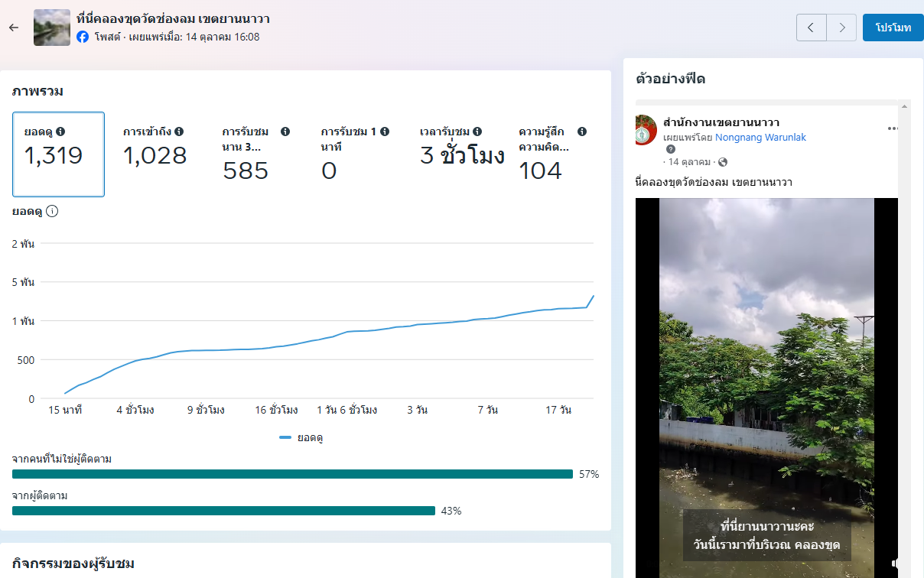Open Nongnang Warunlak profile link
Viewport: 924px width, 578px height.
tap(760, 138)
